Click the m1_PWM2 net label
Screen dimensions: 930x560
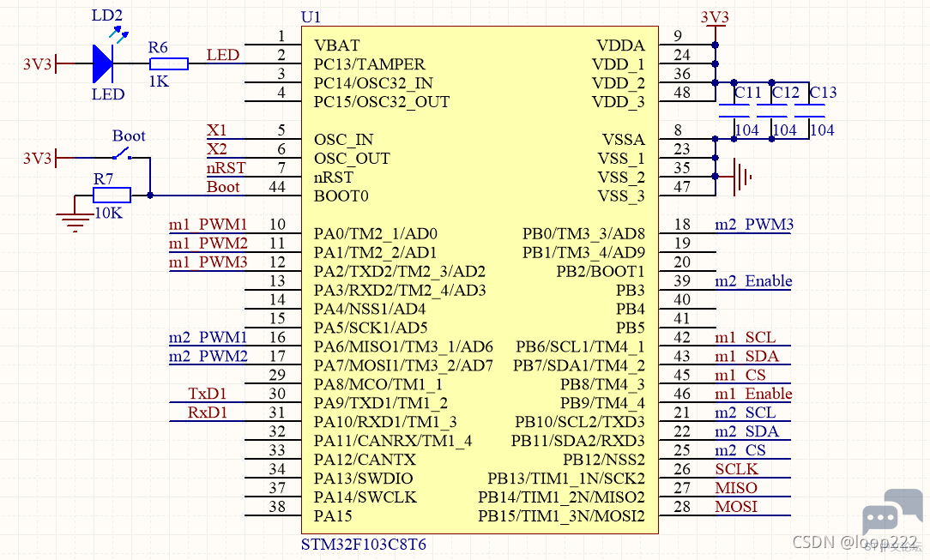(208, 243)
